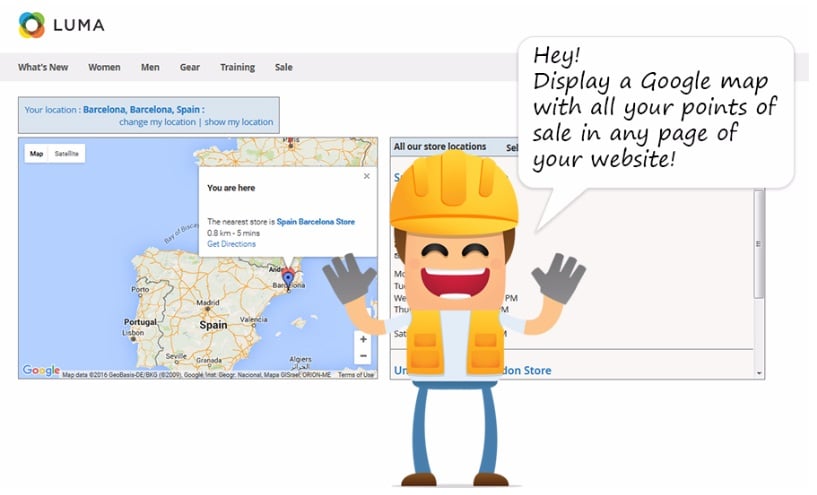Click the Google logo on the map
The image size is (817, 495).
tap(41, 370)
